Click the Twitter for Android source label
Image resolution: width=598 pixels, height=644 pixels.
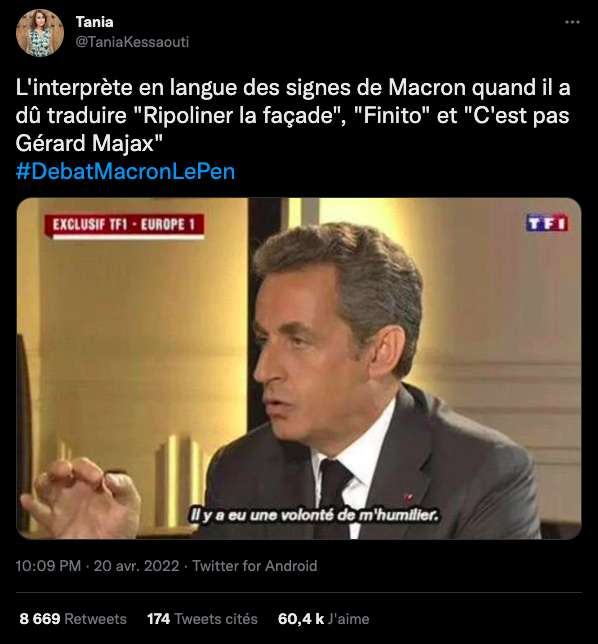255,566
